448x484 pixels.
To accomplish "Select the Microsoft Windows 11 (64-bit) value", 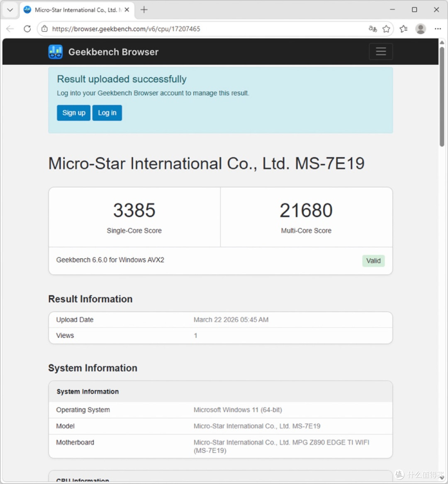I will (x=238, y=410).
